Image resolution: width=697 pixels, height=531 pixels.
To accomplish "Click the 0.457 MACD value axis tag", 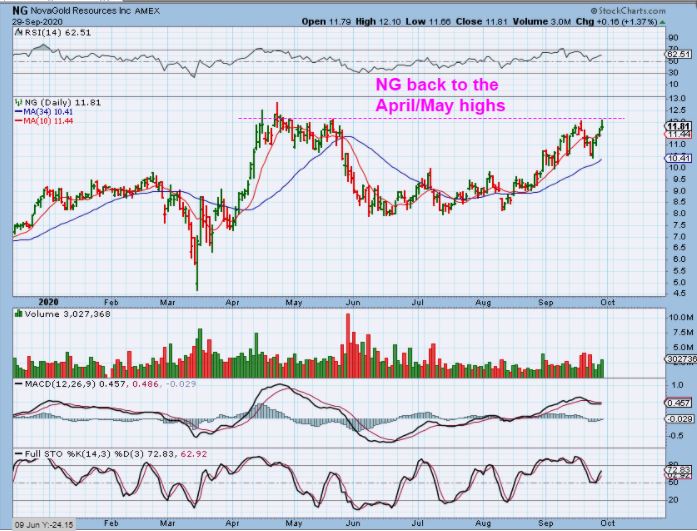I will tap(678, 403).
